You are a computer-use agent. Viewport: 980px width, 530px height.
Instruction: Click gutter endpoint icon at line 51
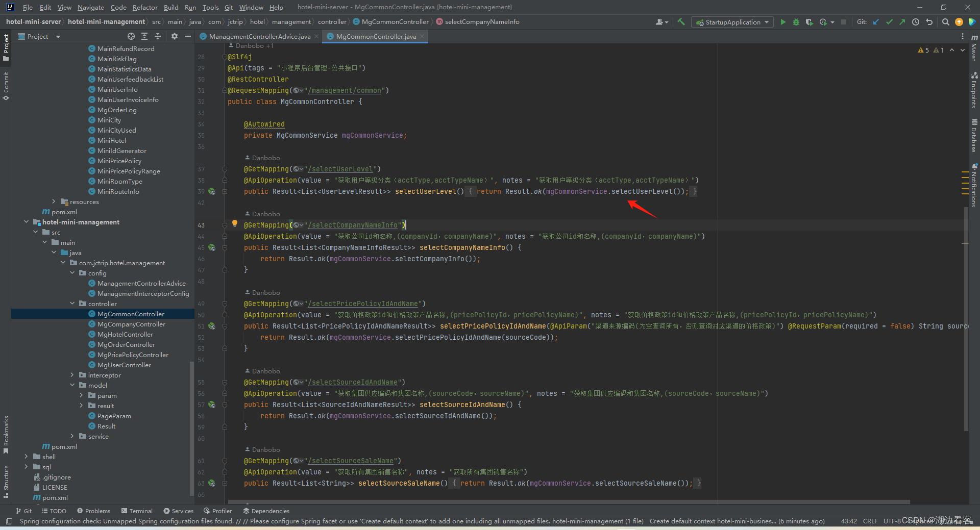pyautogui.click(x=212, y=326)
